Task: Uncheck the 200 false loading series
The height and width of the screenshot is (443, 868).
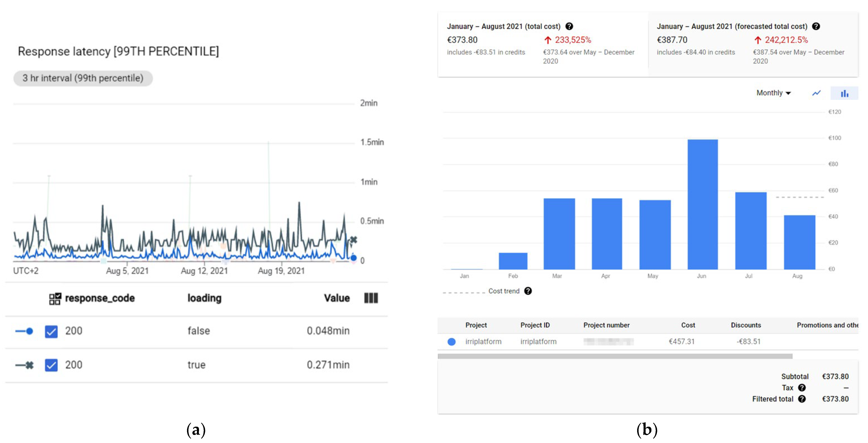Action: coord(51,332)
